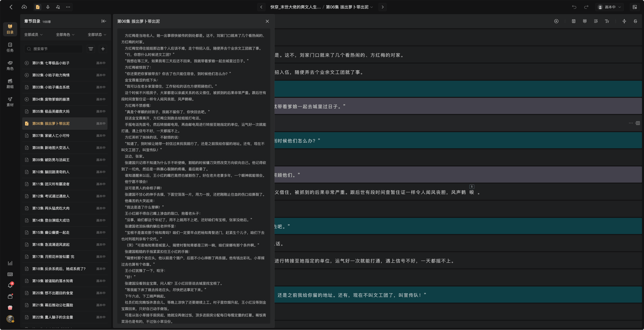The width and height of the screenshot is (644, 330).
Task: Open the notification bell with badge
Action: [x=10, y=285]
